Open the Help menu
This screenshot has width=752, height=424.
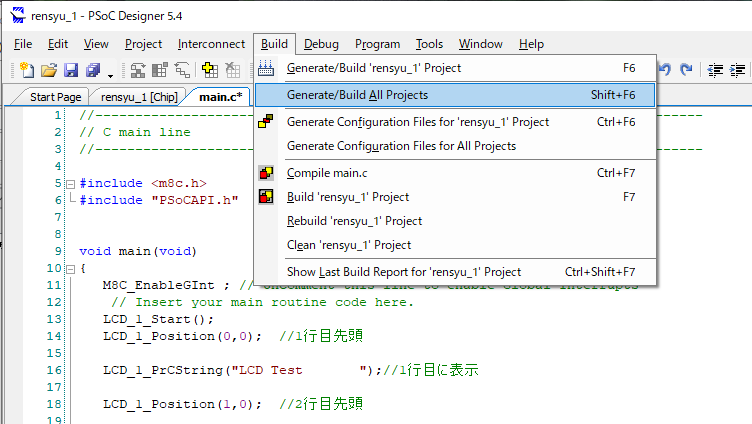[531, 44]
